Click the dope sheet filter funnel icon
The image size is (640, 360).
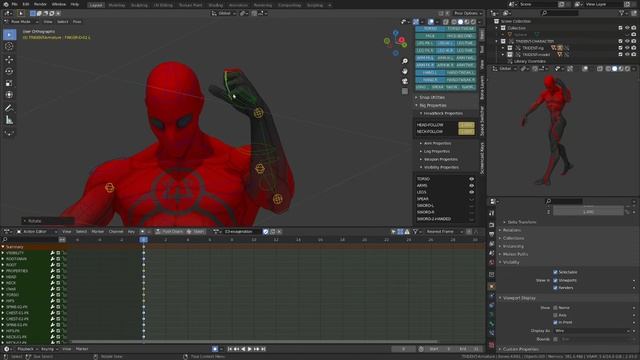pos(416,231)
